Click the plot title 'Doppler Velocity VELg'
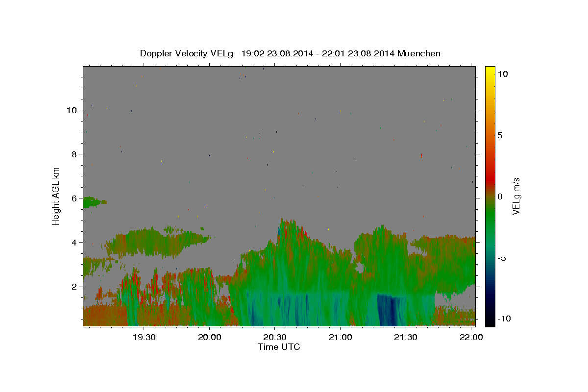The width and height of the screenshot is (588, 392). coord(187,53)
